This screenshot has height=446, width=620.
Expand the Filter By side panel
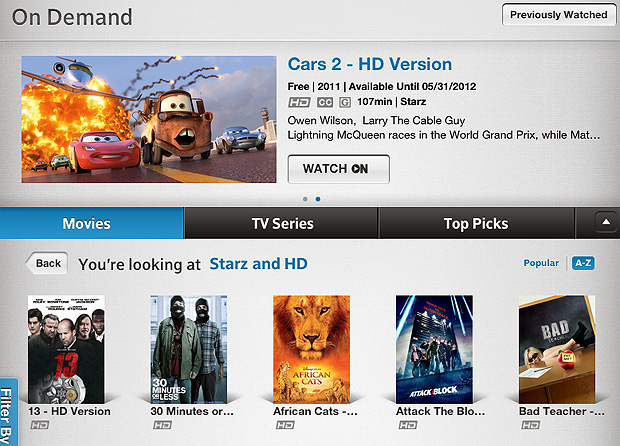(8, 412)
